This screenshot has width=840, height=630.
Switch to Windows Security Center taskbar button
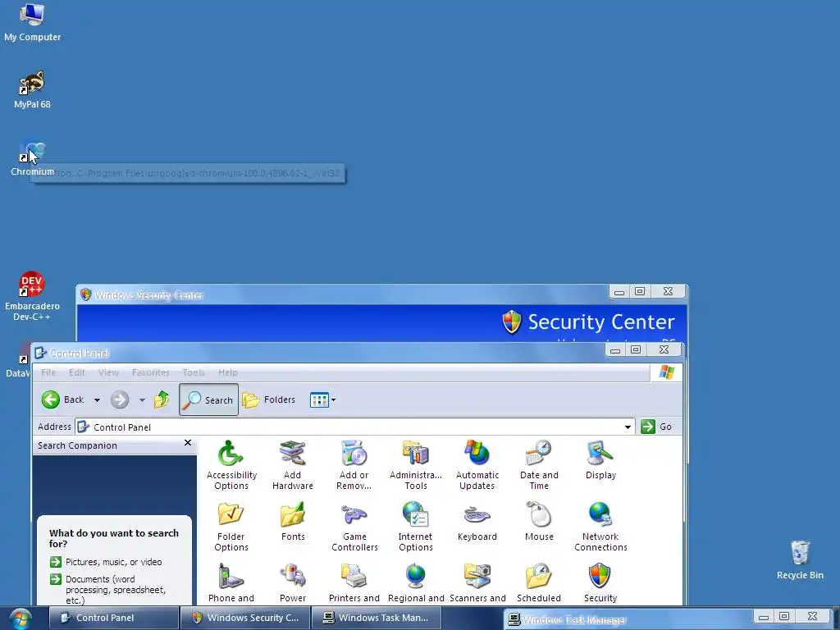click(x=245, y=618)
